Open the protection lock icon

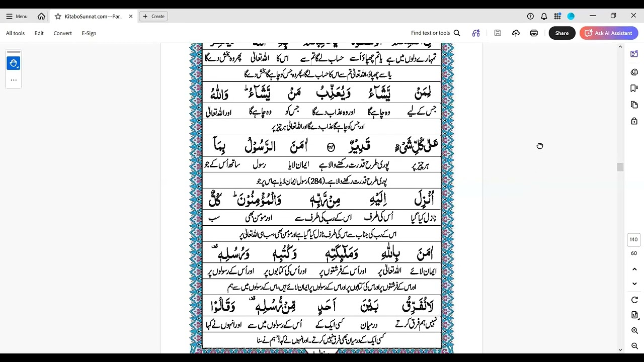coord(634,121)
